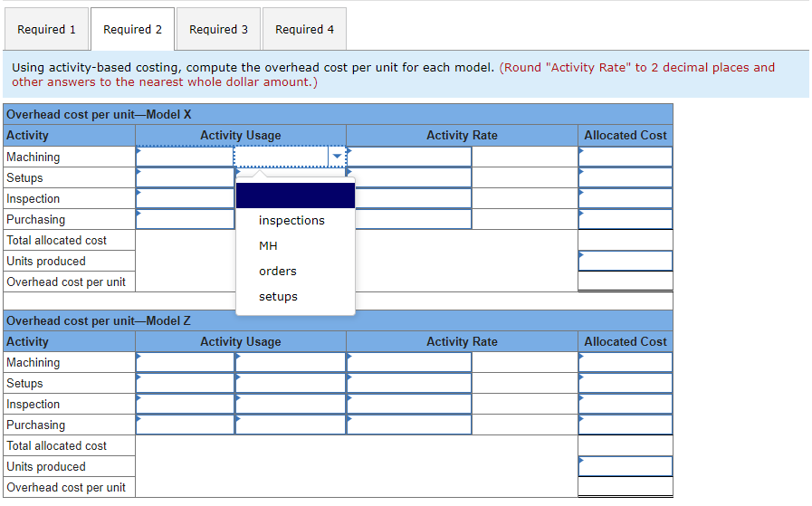
Task: Click Model X 'Total allocated cost' label
Action: 56,240
